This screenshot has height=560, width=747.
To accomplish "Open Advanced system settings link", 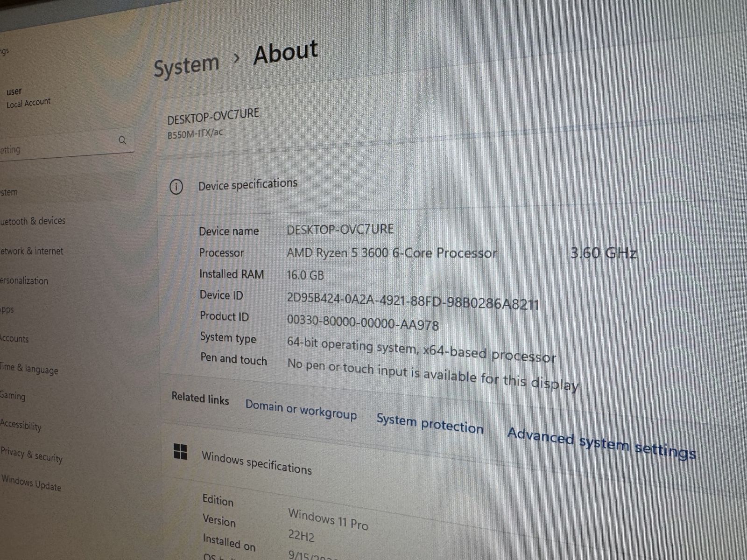I will point(602,443).
